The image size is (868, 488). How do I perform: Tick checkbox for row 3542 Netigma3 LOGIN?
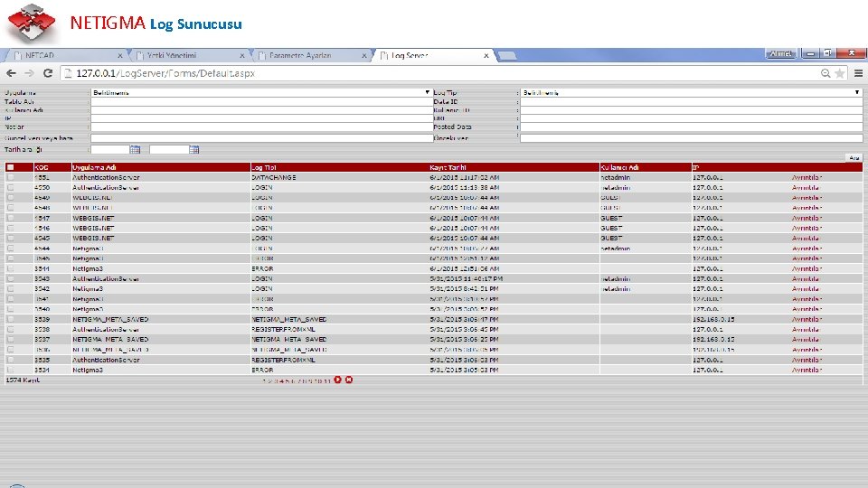11,288
